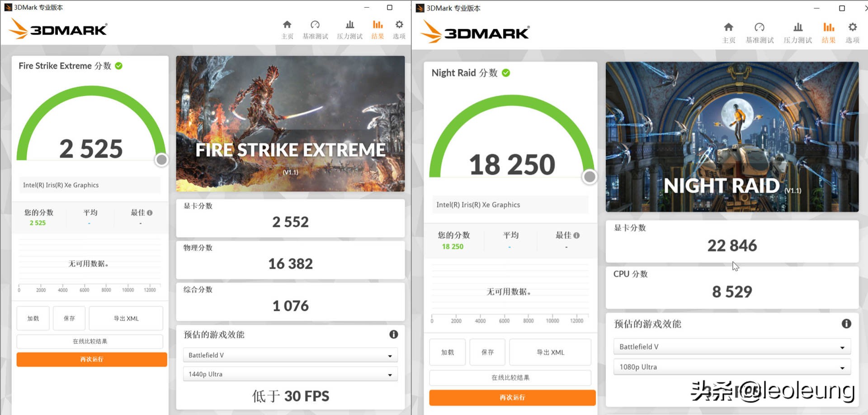Expand the Battlefield V game dropdown in the Night Raid window

pyautogui.click(x=732, y=346)
